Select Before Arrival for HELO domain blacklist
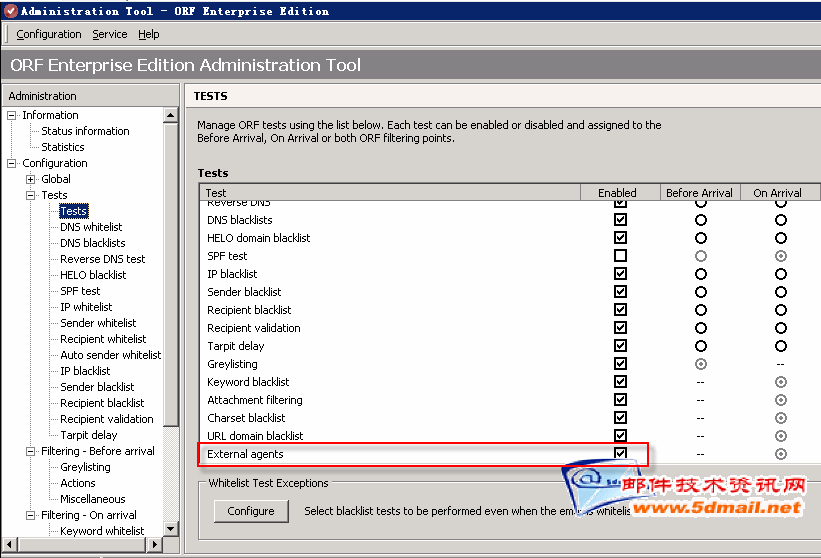Screen dimensions: 821x558 click(x=700, y=238)
